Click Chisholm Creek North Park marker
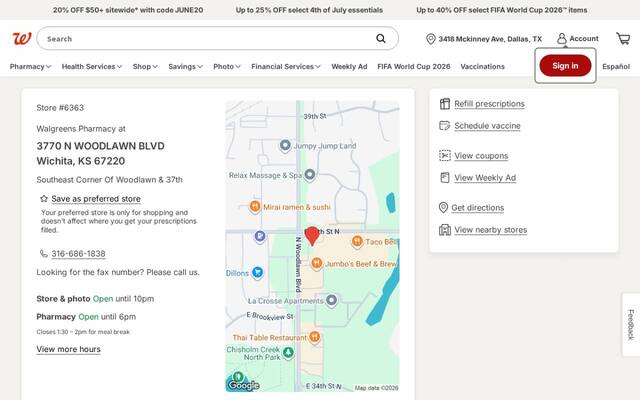The image size is (640, 400). (288, 352)
